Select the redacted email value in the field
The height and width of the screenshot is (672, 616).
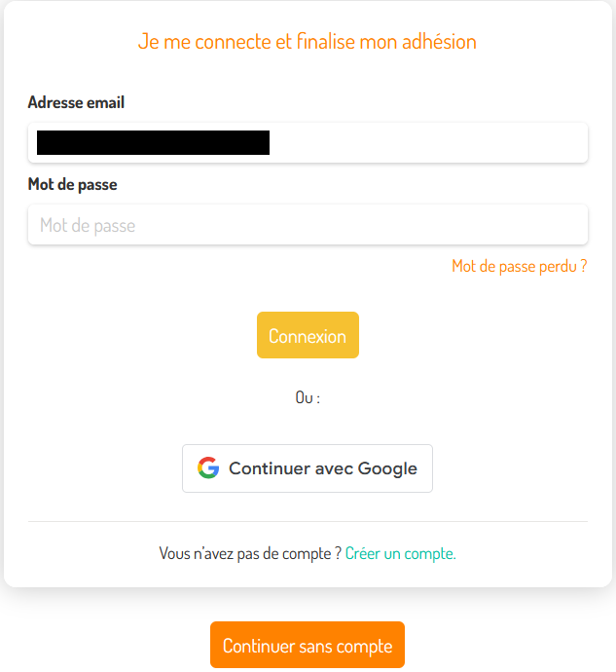pos(153,143)
